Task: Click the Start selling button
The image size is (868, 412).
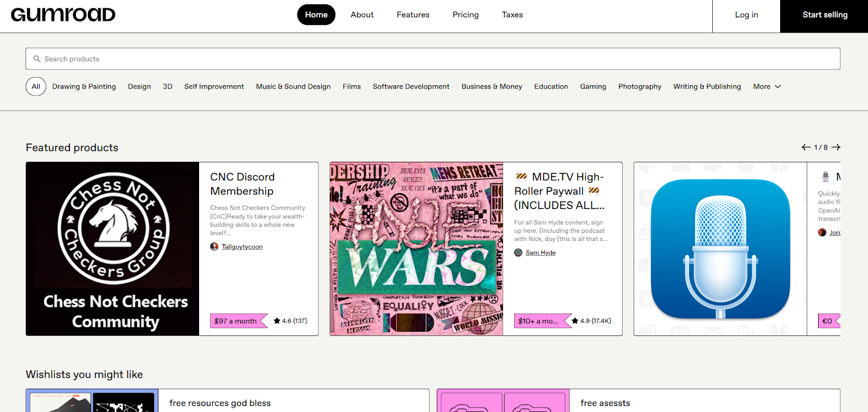Action: click(825, 16)
